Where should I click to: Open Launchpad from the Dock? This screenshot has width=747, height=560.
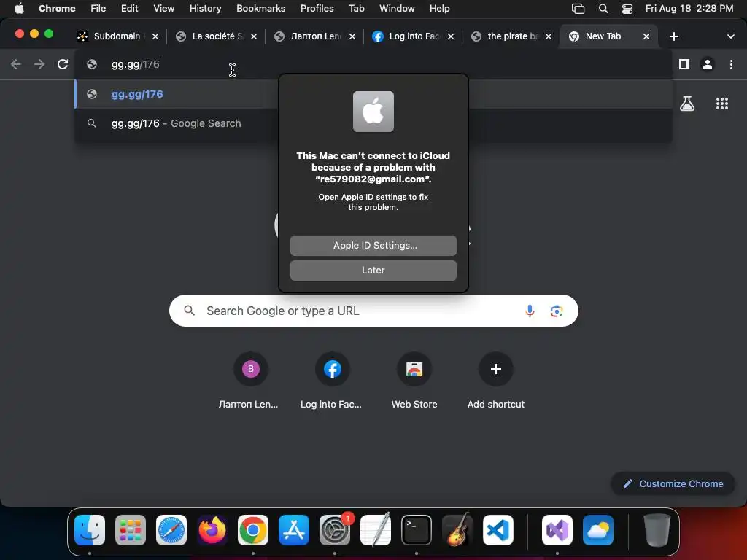[131, 530]
